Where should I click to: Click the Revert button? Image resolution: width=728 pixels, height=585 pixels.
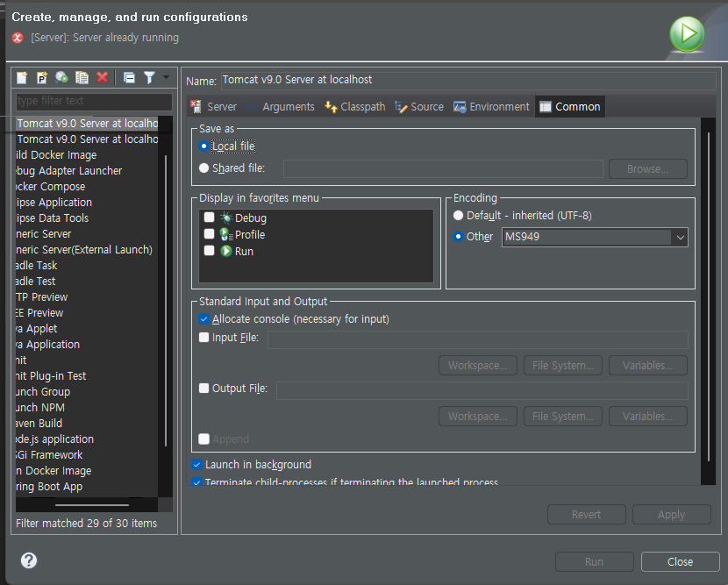pos(587,515)
